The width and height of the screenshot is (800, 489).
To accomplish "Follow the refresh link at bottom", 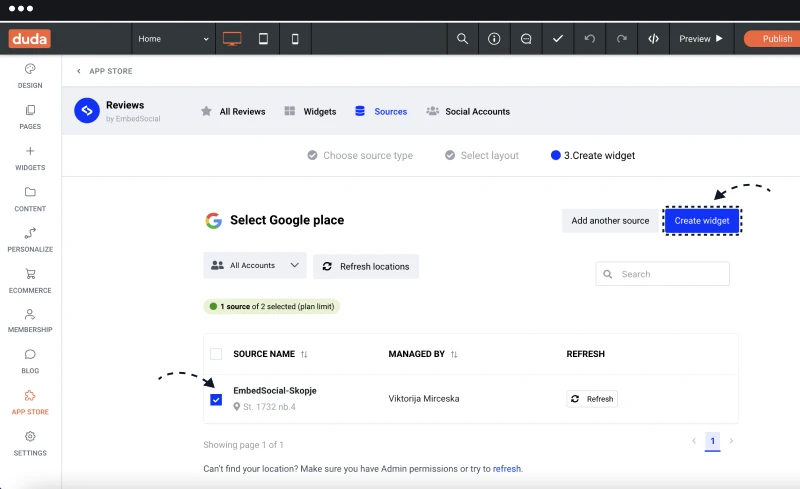I will tap(507, 469).
